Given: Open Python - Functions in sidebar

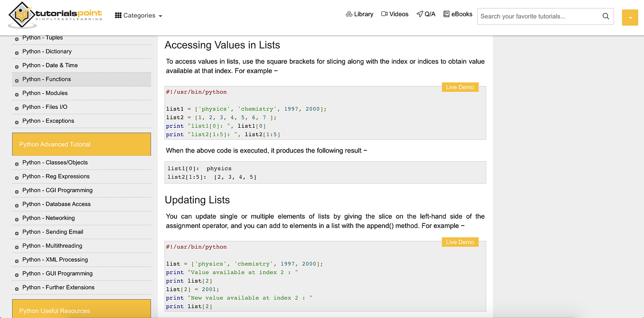Looking at the screenshot, I should tap(46, 79).
